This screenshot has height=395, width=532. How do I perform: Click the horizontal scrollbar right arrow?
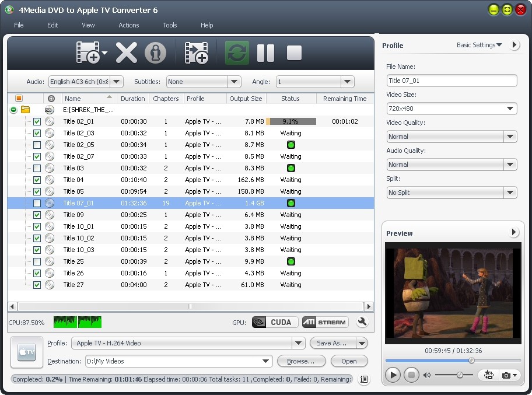(x=369, y=306)
